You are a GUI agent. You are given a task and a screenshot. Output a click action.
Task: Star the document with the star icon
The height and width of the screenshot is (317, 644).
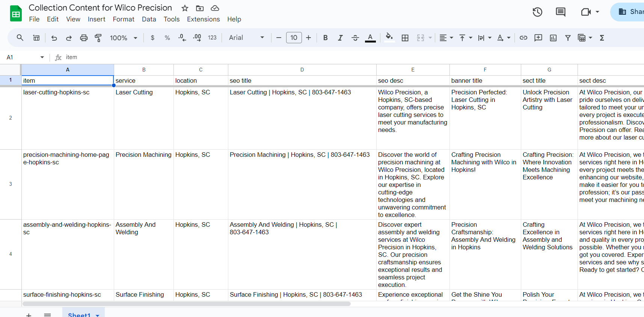[x=185, y=8]
